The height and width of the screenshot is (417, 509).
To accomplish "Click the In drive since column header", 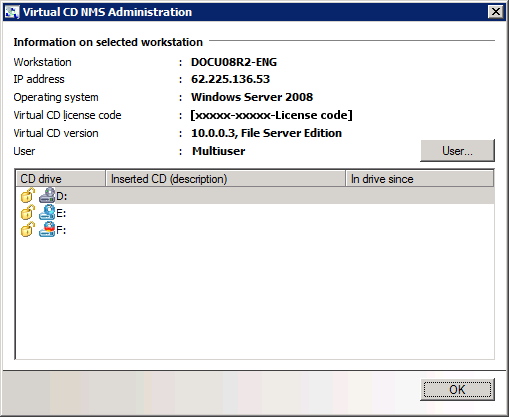I will coord(420,179).
